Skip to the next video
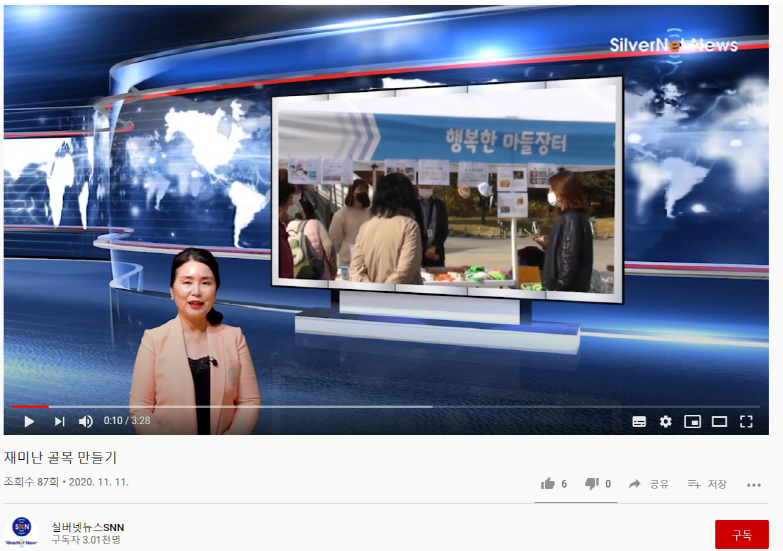Screen dimensions: 783x551 click(x=59, y=421)
